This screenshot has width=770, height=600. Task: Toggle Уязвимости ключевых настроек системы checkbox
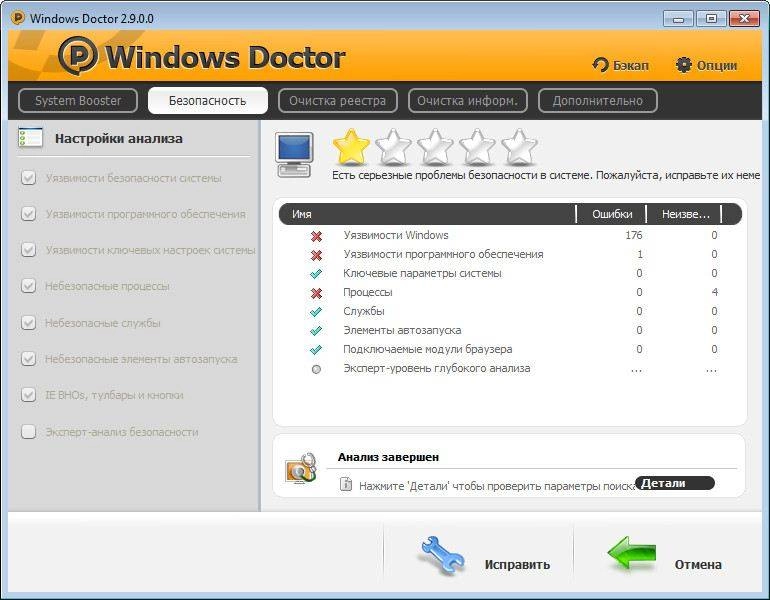click(x=28, y=249)
